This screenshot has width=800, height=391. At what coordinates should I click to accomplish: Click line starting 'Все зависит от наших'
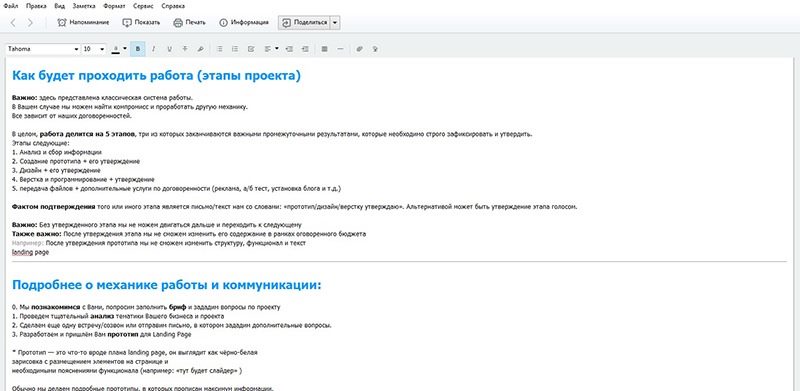click(x=71, y=116)
